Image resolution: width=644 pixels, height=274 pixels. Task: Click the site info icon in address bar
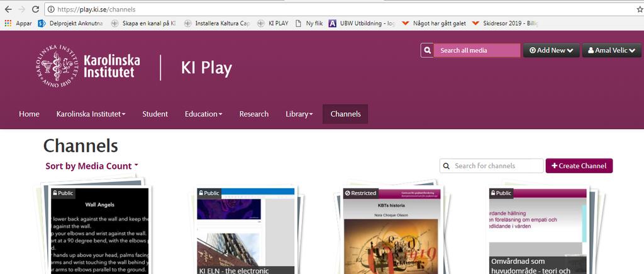point(51,9)
